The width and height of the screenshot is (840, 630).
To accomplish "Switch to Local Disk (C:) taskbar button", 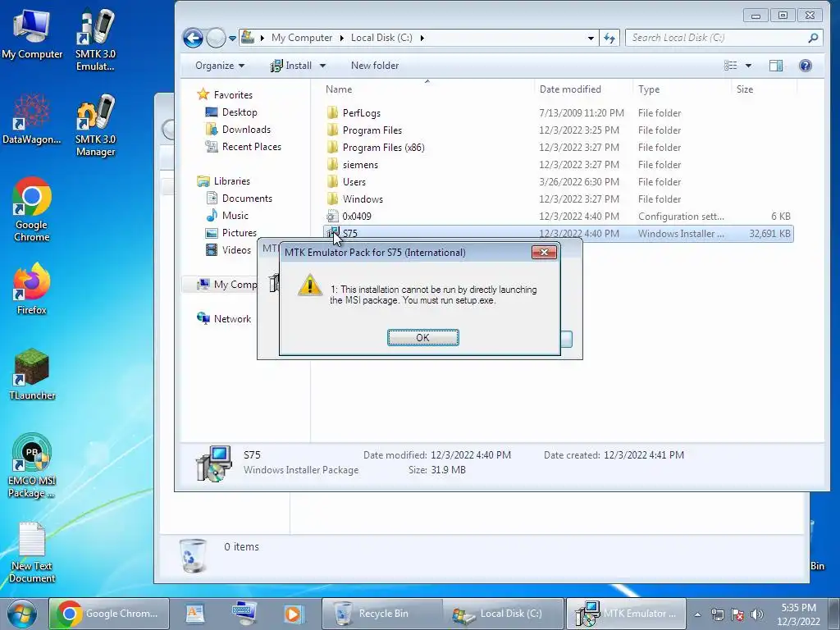I will 504,614.
